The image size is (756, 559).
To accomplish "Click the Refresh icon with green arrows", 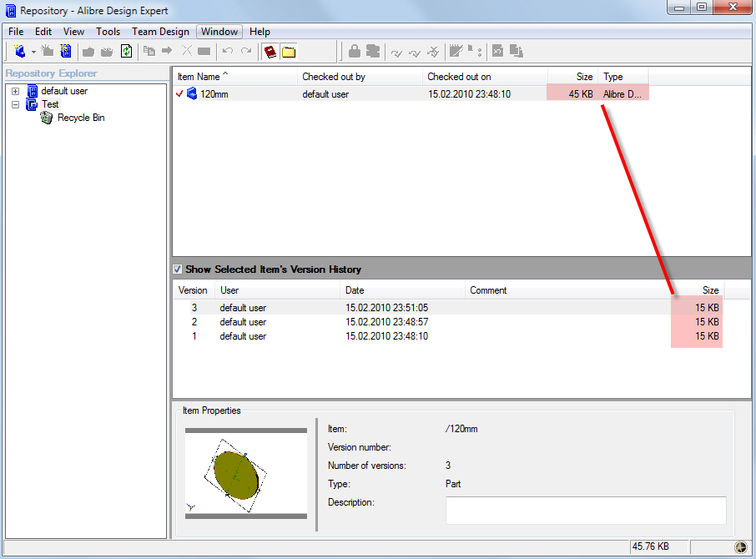I will (x=126, y=51).
